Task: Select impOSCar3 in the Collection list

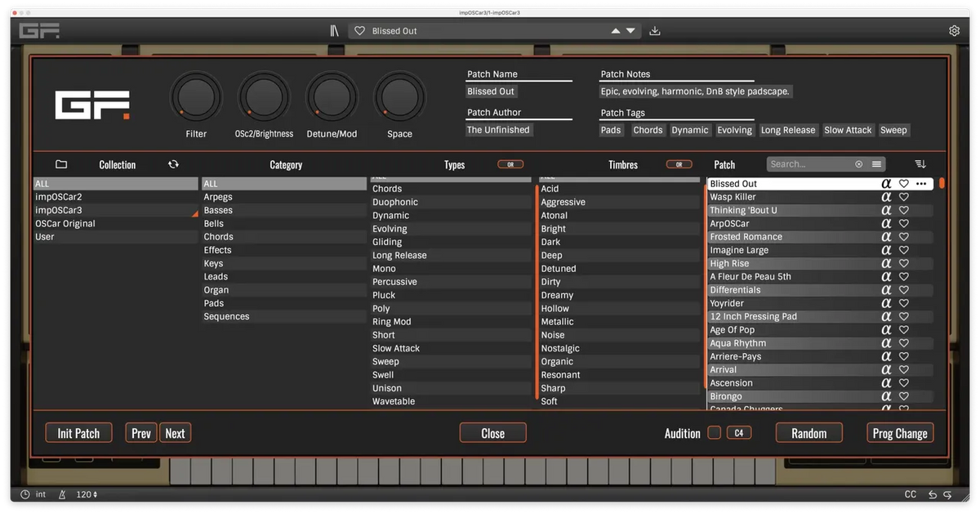Action: pos(58,210)
